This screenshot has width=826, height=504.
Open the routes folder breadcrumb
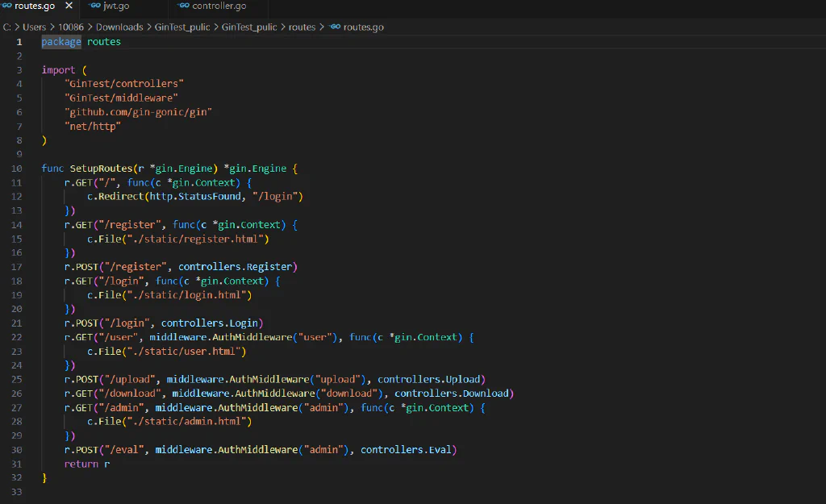(x=302, y=27)
